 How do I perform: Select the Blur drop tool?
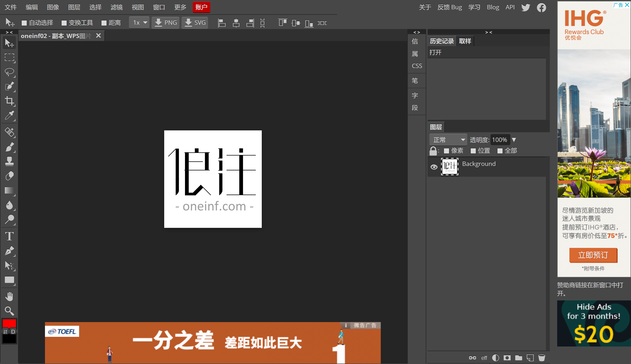click(x=9, y=205)
